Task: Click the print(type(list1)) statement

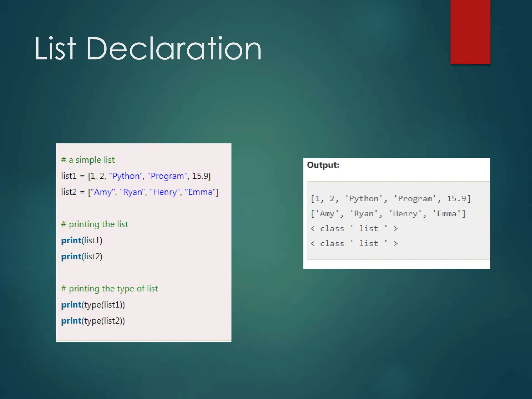Action: [93, 305]
